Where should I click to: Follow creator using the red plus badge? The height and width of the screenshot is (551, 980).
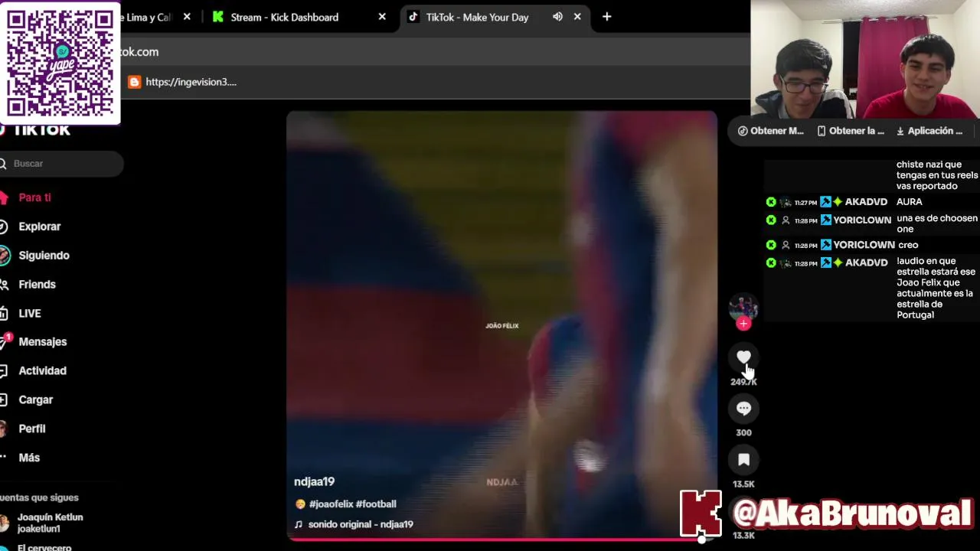pos(743,324)
